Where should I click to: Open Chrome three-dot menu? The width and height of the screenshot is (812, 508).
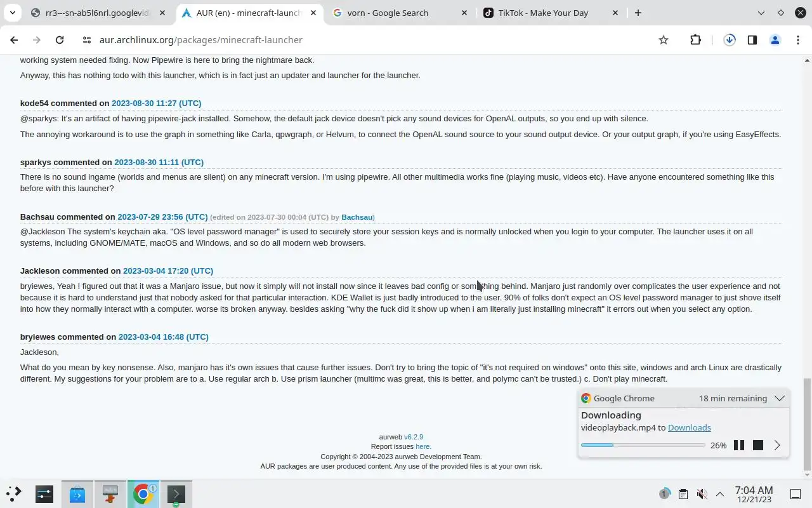pos(797,40)
